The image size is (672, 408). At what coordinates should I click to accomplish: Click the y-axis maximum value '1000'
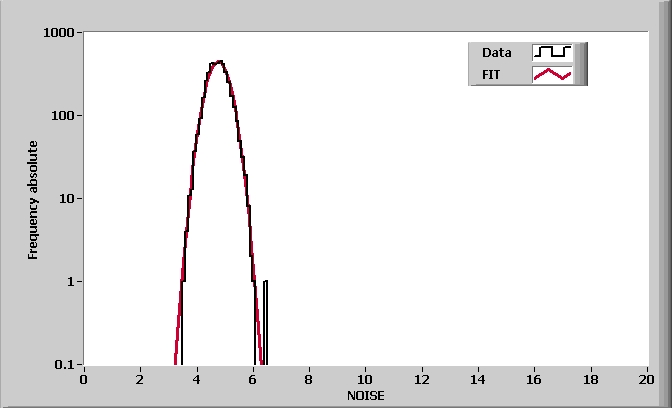coord(59,33)
